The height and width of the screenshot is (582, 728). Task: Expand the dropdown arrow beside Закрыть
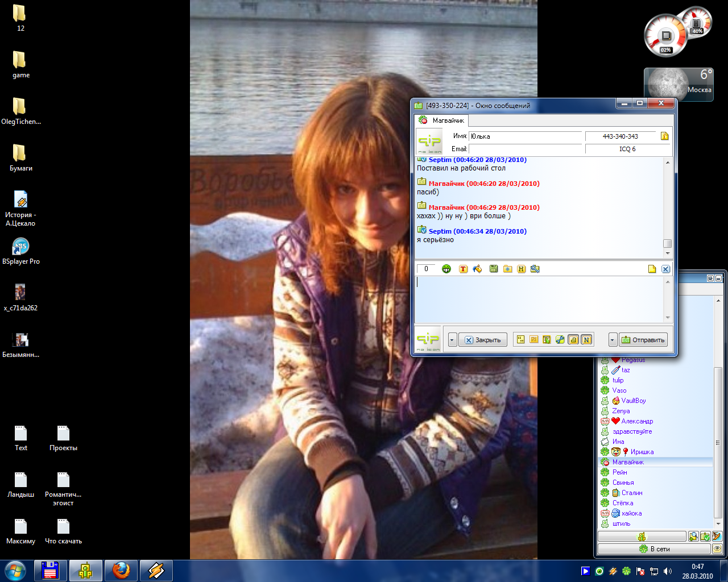[x=452, y=340]
